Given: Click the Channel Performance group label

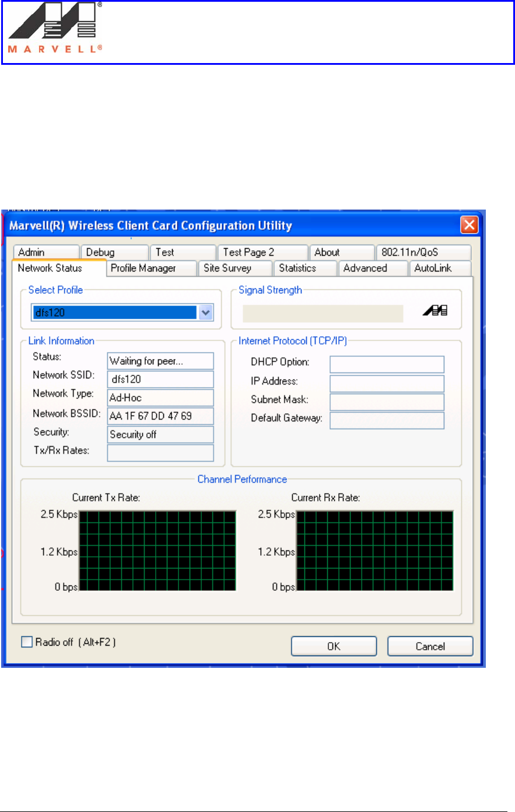Looking at the screenshot, I should coord(242,479).
